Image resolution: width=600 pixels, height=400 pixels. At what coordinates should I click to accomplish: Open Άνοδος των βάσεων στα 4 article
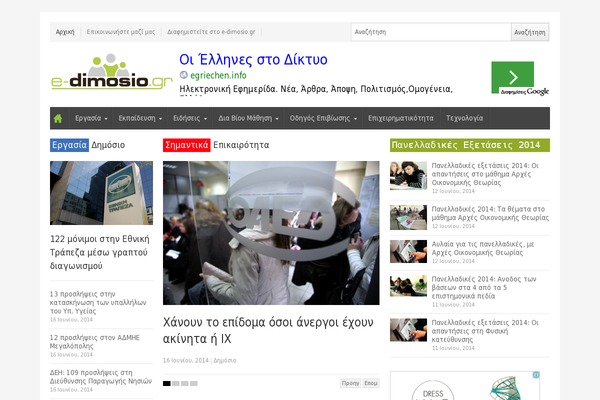click(484, 287)
